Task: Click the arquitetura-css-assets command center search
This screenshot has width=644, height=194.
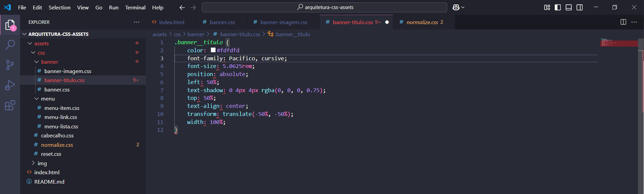Action: [325, 7]
